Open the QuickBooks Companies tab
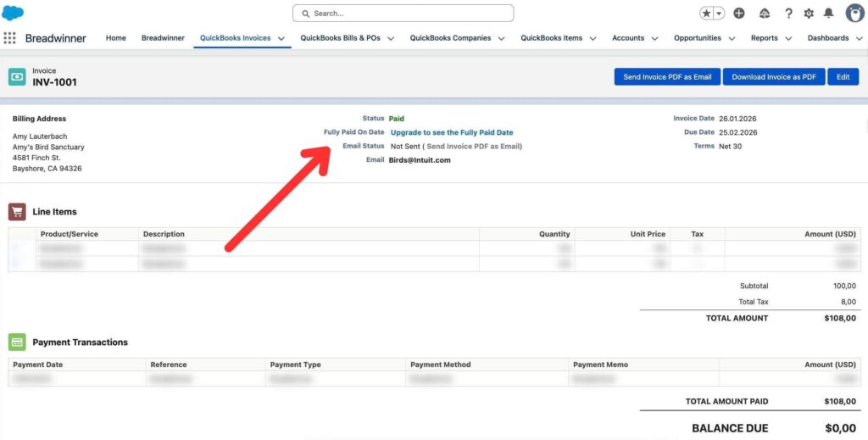The width and height of the screenshot is (868, 440). click(450, 38)
